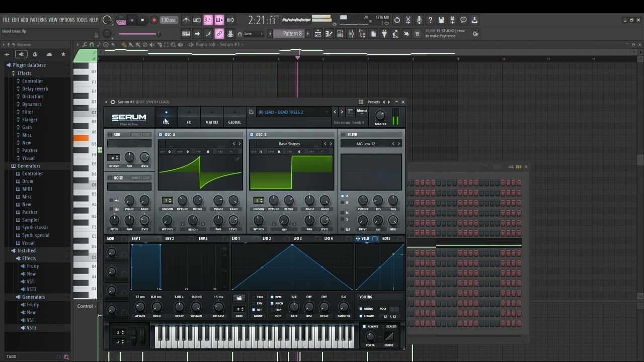The image size is (644, 362).
Task: Click the next preset arrow in Serum
Action: (342, 112)
